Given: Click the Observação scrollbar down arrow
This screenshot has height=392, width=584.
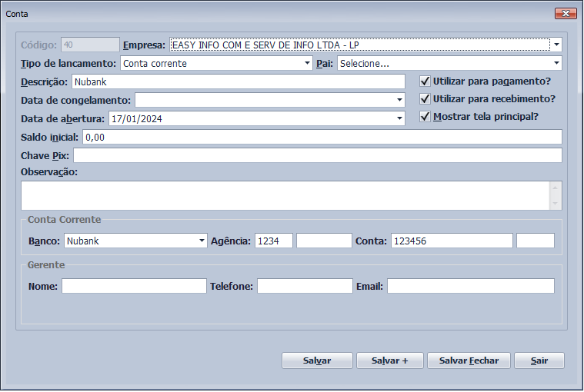Looking at the screenshot, I should point(555,204).
